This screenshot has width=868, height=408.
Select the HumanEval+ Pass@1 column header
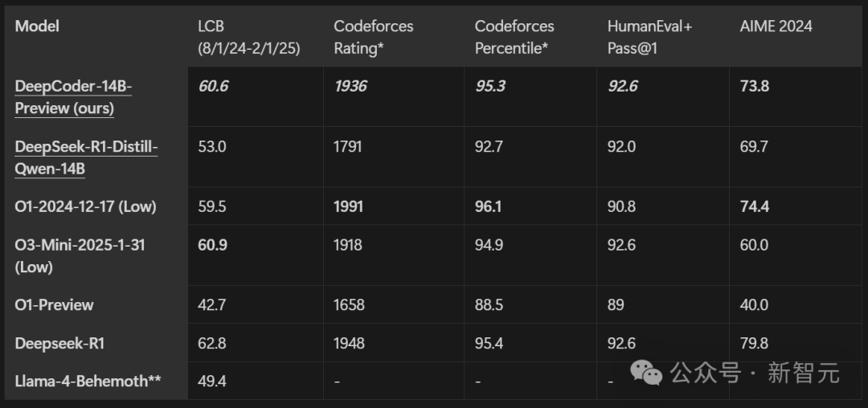click(649, 37)
